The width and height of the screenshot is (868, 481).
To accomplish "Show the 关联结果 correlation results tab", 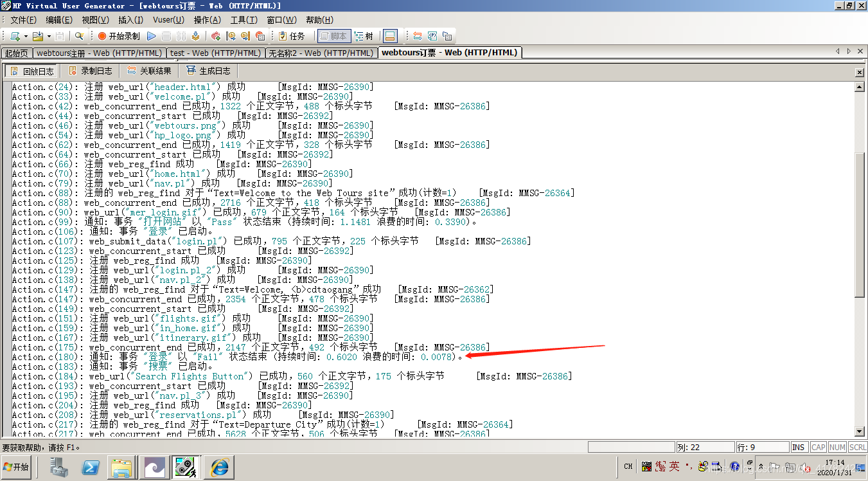I will tap(149, 71).
